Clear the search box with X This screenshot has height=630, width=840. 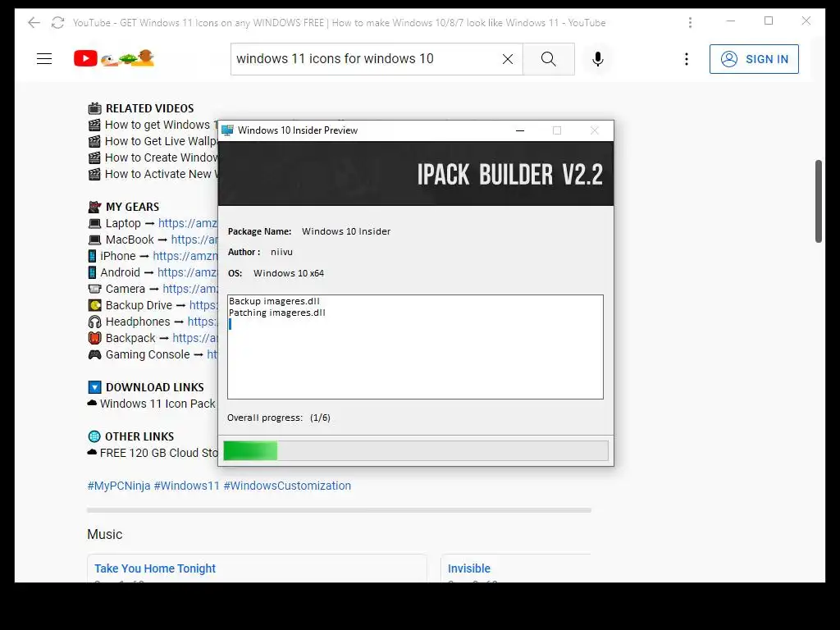point(507,59)
